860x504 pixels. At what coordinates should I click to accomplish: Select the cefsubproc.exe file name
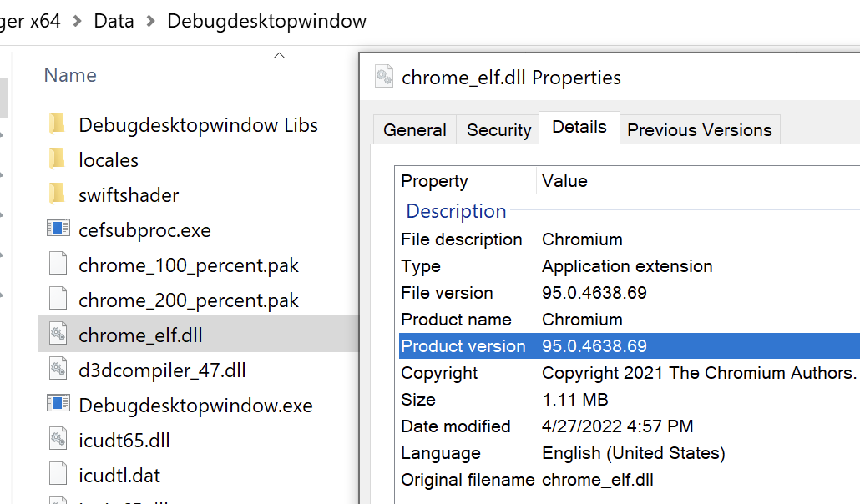[144, 230]
